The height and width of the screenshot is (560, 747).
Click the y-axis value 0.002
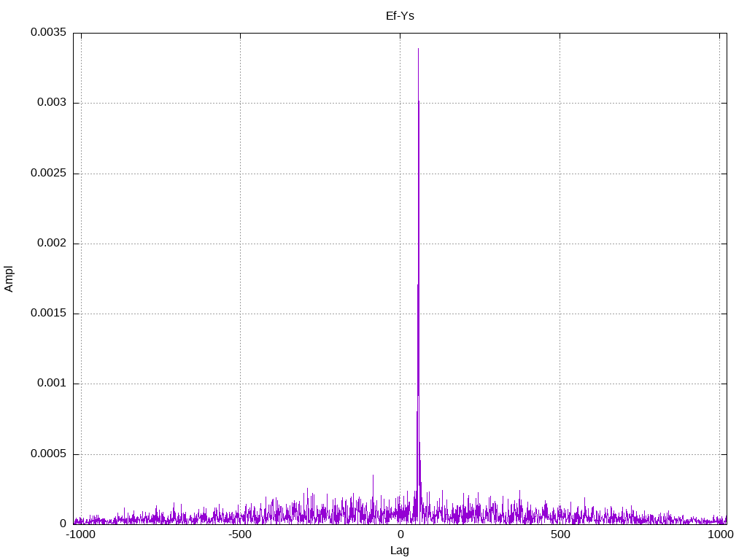coord(52,243)
